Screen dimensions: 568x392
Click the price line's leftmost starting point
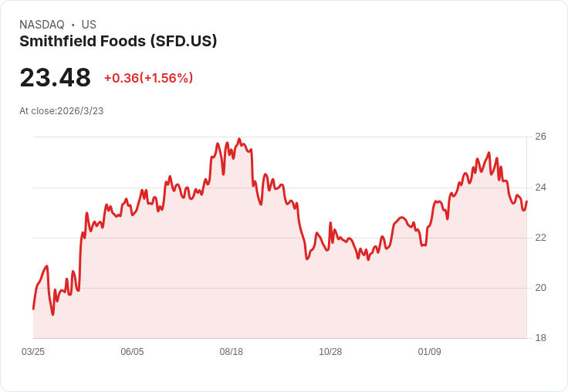(x=33, y=309)
